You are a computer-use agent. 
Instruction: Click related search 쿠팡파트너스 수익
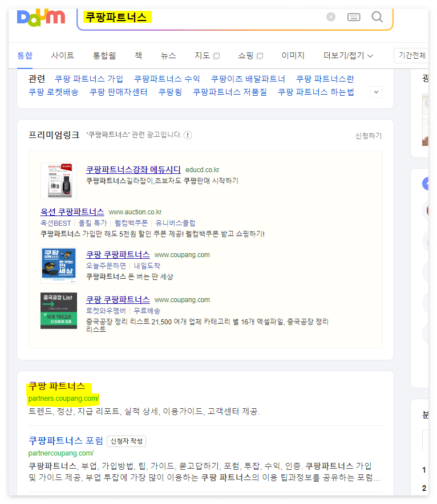(167, 79)
